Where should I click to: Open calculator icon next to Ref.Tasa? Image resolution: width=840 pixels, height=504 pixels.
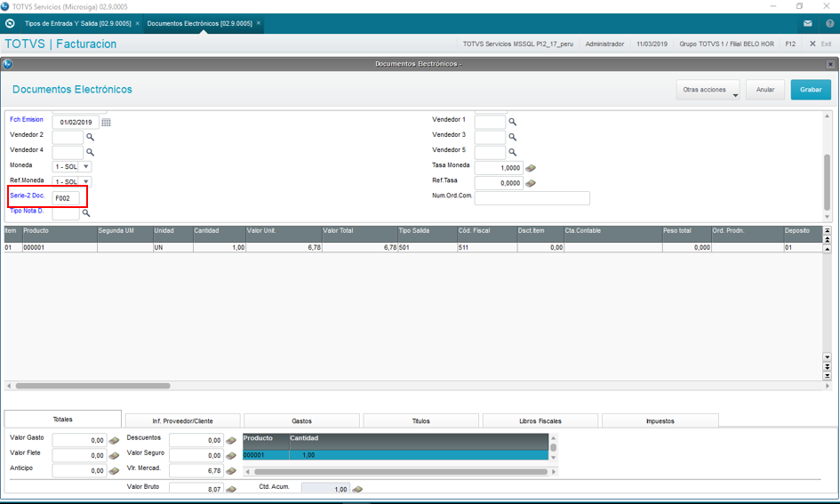531,183
